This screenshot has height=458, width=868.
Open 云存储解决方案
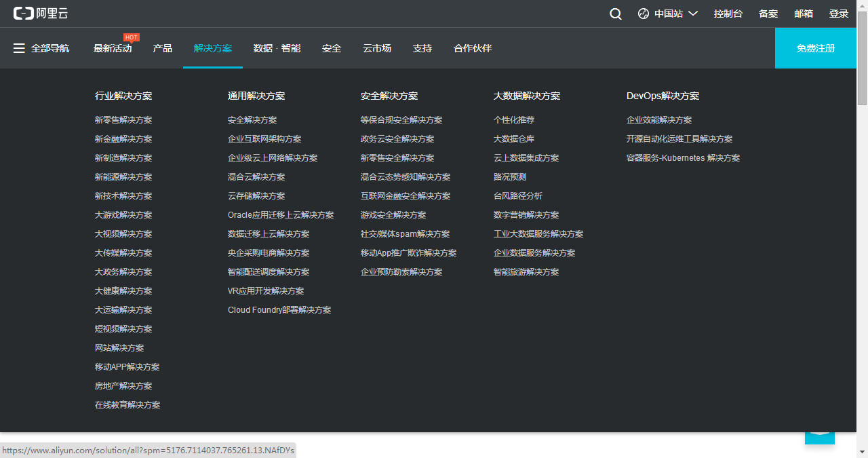256,196
